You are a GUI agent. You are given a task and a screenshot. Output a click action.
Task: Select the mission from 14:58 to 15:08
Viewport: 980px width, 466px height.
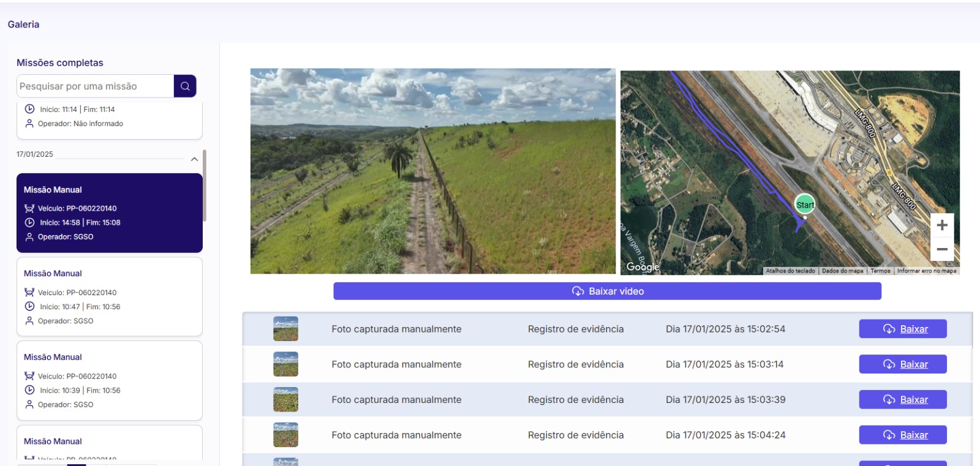(x=110, y=213)
